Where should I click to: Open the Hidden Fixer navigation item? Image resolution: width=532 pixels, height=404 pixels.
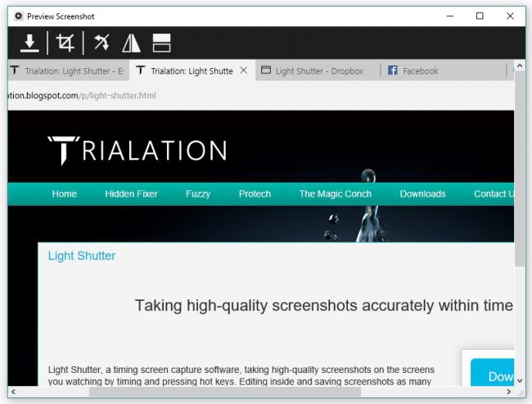click(x=131, y=193)
